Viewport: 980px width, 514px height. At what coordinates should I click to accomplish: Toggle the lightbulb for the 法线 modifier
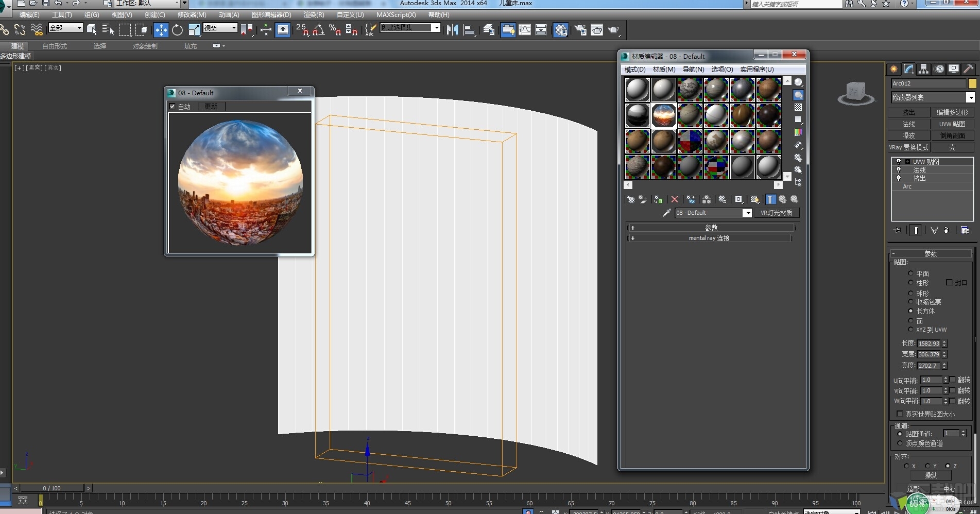pos(899,170)
